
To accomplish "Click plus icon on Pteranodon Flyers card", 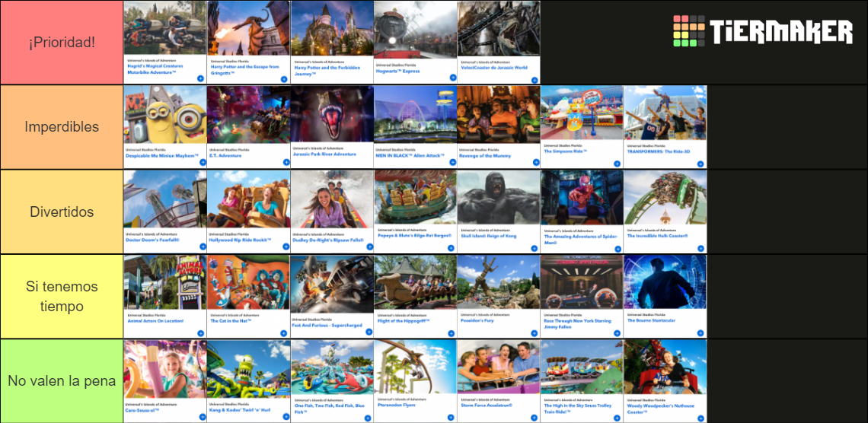I will 451,417.
